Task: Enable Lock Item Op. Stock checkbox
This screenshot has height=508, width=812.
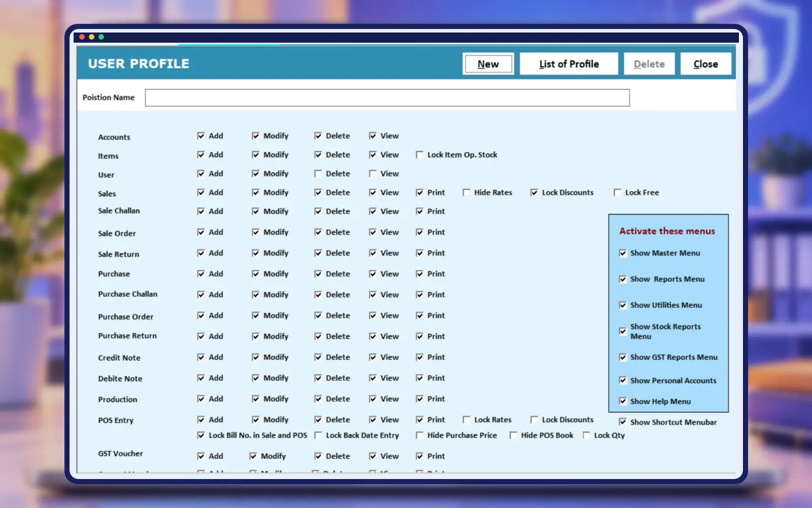Action: [x=420, y=154]
